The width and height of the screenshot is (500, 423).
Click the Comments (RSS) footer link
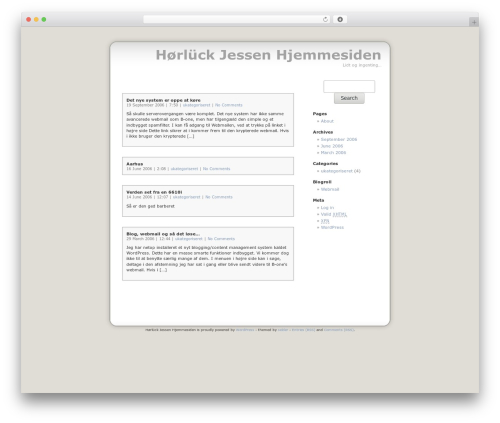(x=339, y=330)
